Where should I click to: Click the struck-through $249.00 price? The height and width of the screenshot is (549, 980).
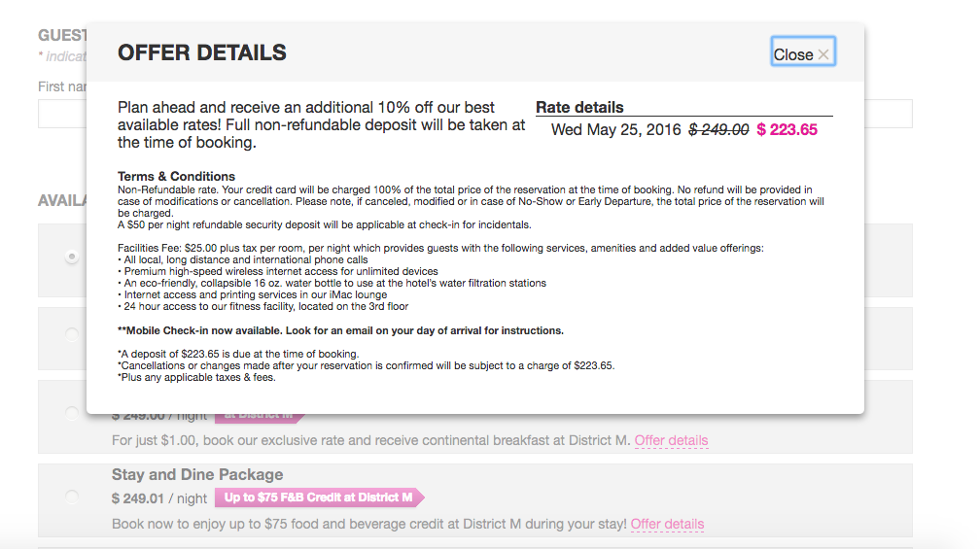coord(718,130)
